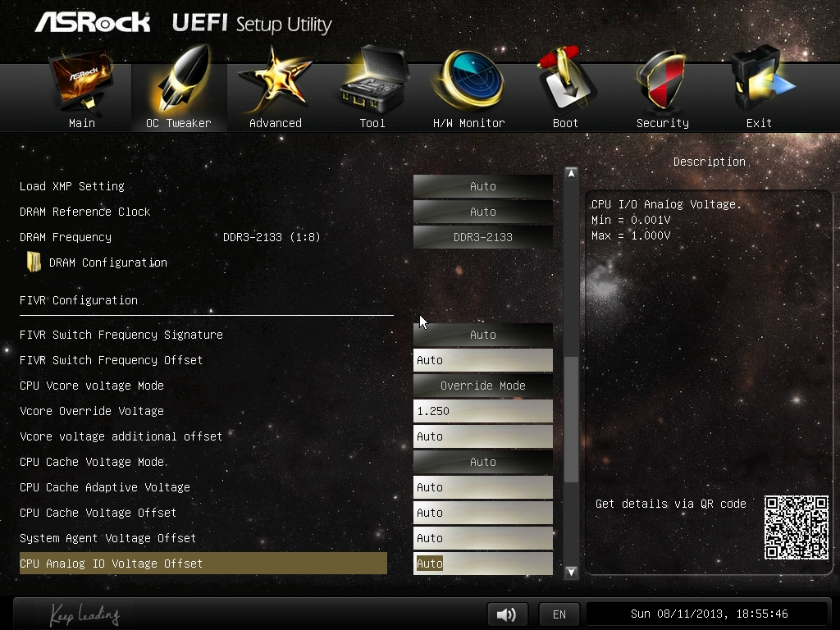Viewport: 840px width, 630px height.
Task: Click the scrollbar up arrow
Action: click(x=571, y=173)
